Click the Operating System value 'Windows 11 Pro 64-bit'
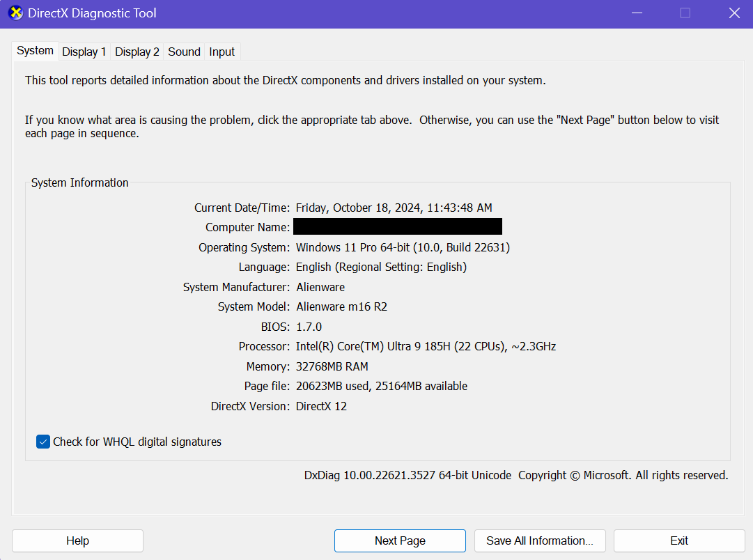Viewport: 753px width, 560px height. tap(352, 247)
